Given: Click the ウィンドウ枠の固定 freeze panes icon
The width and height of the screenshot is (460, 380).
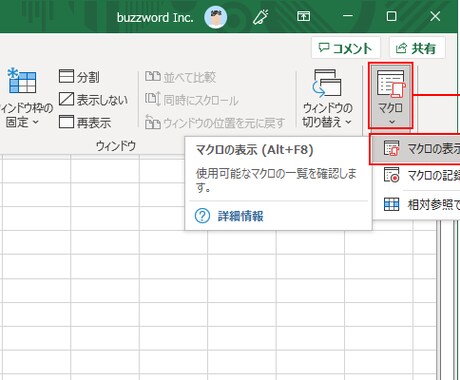Looking at the screenshot, I should pyautogui.click(x=22, y=81).
